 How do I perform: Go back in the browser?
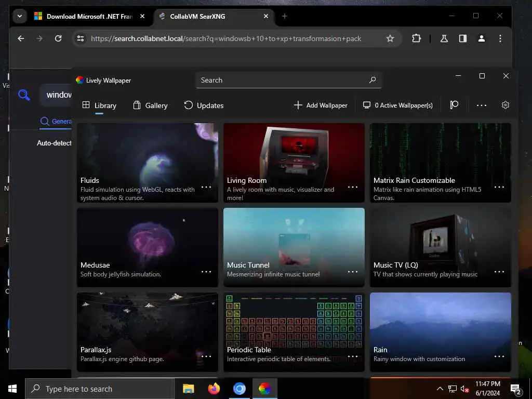pyautogui.click(x=21, y=38)
